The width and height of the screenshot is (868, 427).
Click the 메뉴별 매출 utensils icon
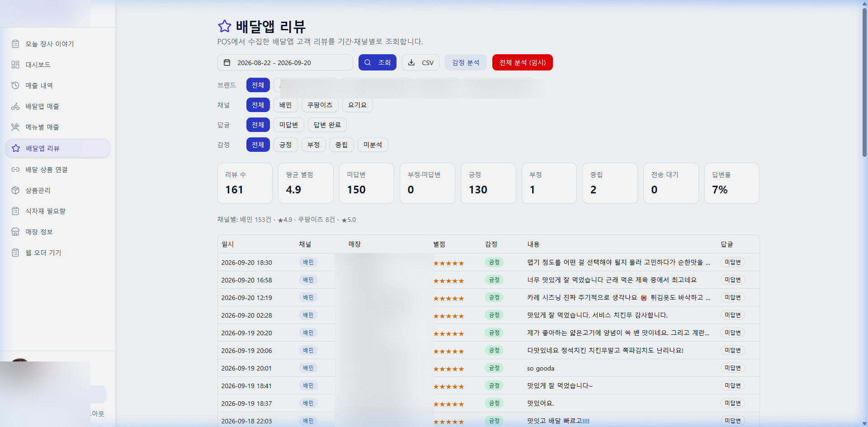click(x=15, y=127)
